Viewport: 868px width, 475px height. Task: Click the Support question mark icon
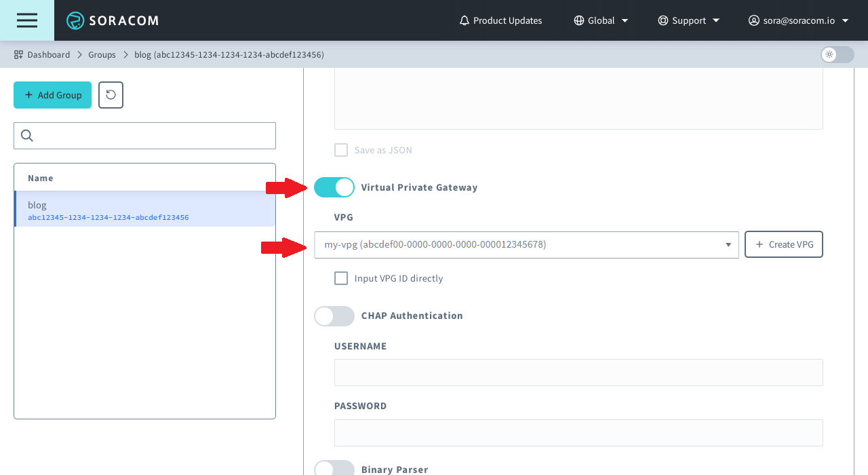tap(663, 20)
